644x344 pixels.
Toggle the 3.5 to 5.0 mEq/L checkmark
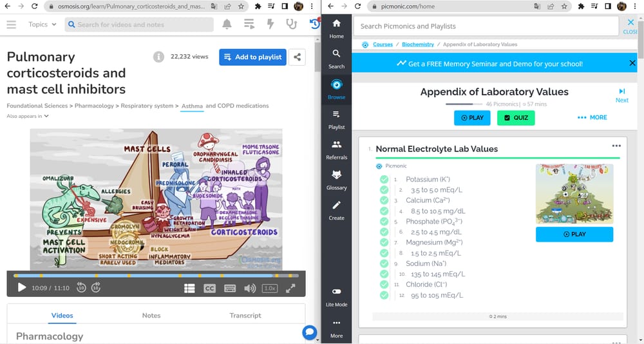coord(384,190)
